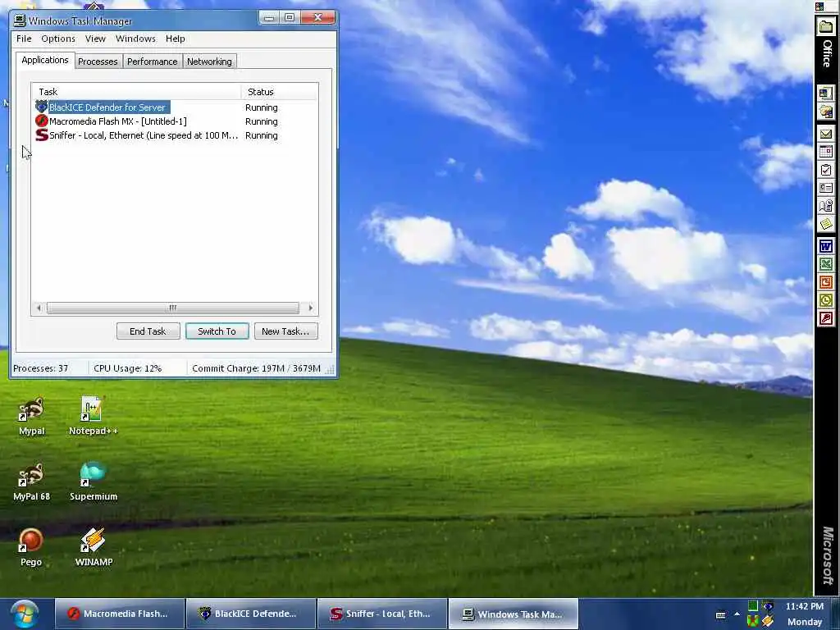840x630 pixels.
Task: Launch PowerPoint from the Office shortcut bar
Action: pos(826,282)
